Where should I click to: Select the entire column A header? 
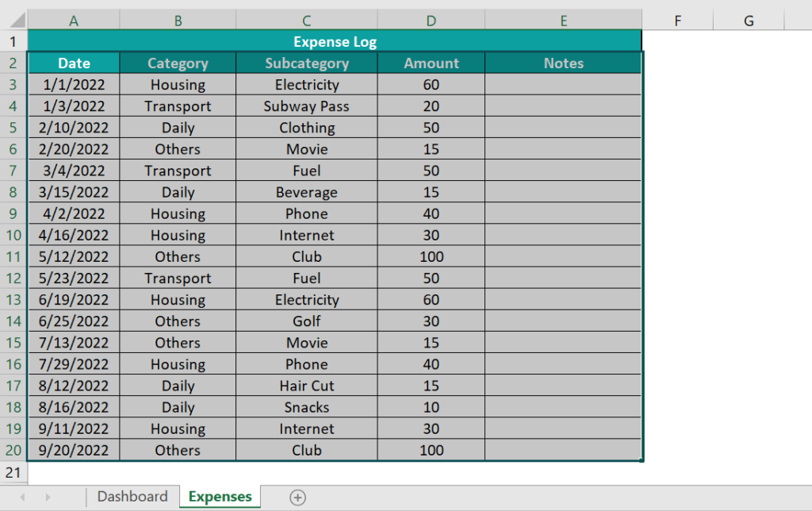point(73,17)
